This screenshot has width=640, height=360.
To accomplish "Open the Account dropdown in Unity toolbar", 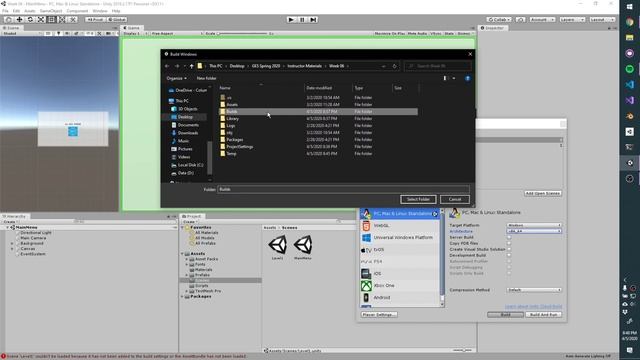I will (542, 20).
